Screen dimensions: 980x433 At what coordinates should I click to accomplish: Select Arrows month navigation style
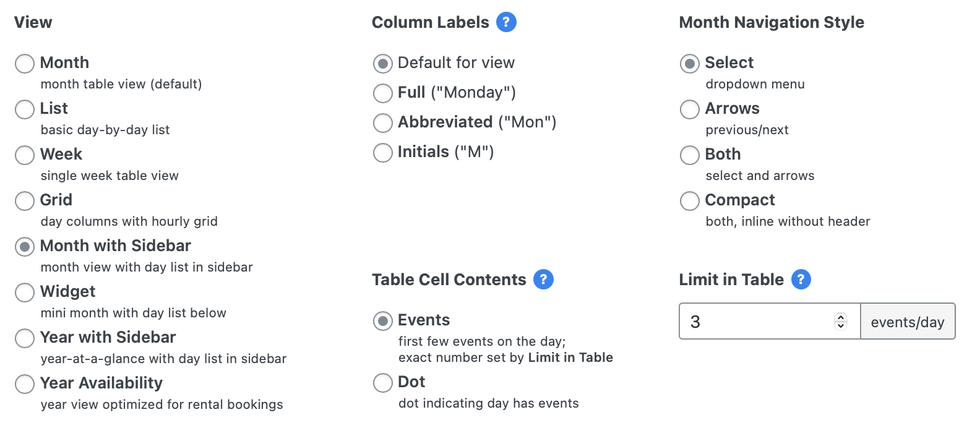point(690,109)
